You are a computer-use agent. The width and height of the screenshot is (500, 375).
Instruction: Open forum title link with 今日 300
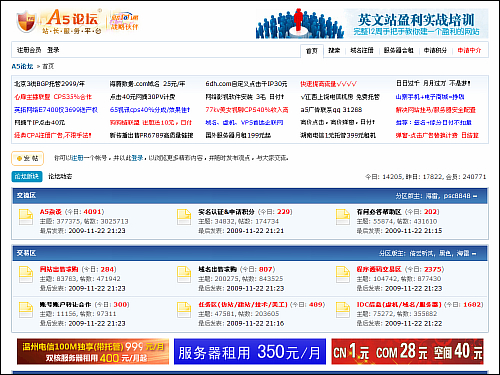coord(65,304)
